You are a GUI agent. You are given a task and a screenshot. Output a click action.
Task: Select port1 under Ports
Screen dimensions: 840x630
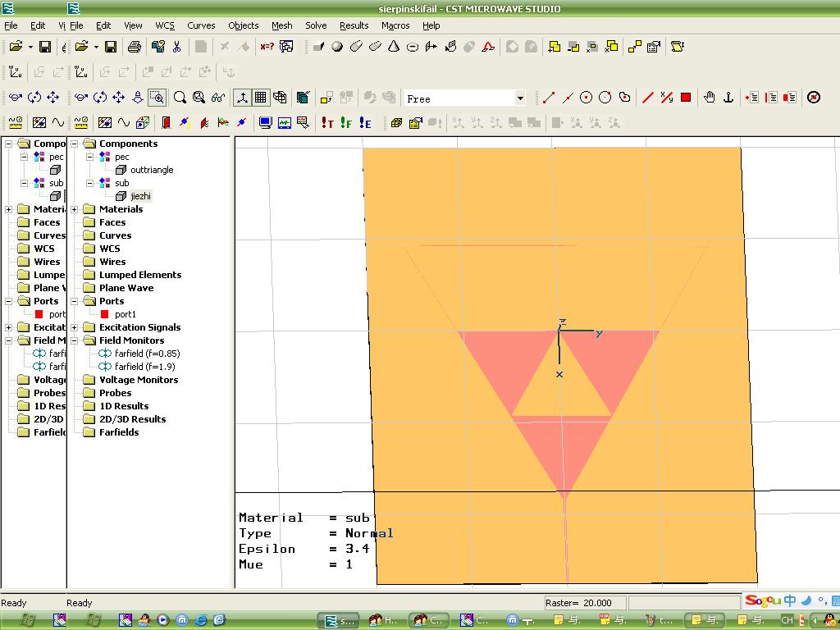[126, 314]
